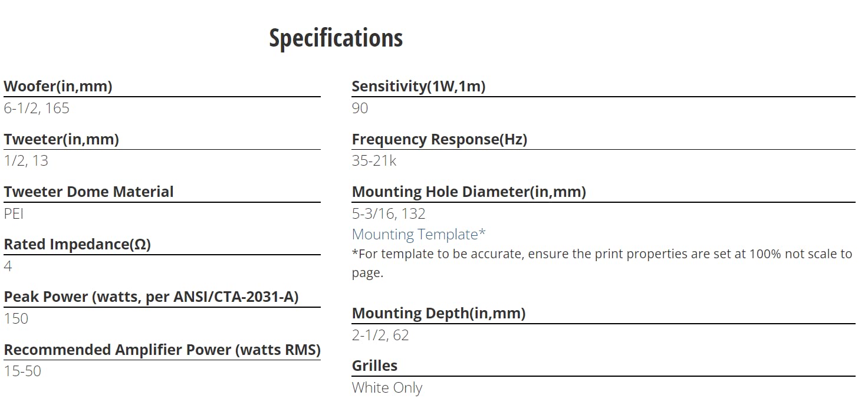Open the Mounting Template link
This screenshot has width=868, height=408.
click(x=419, y=234)
